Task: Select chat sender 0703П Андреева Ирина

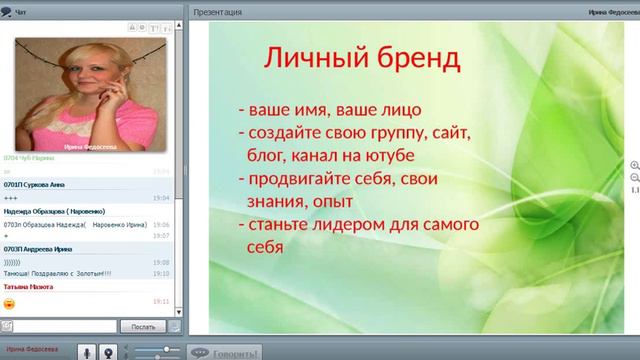Action: [x=38, y=249]
